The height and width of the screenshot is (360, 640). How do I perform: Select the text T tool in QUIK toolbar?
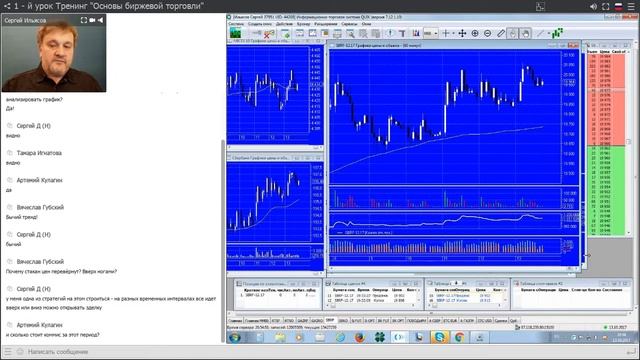pyautogui.click(x=402, y=33)
